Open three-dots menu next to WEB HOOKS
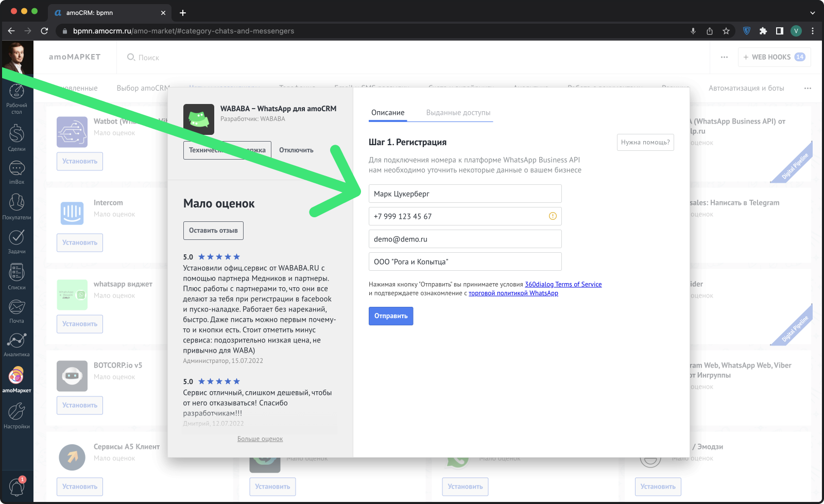 pos(724,57)
